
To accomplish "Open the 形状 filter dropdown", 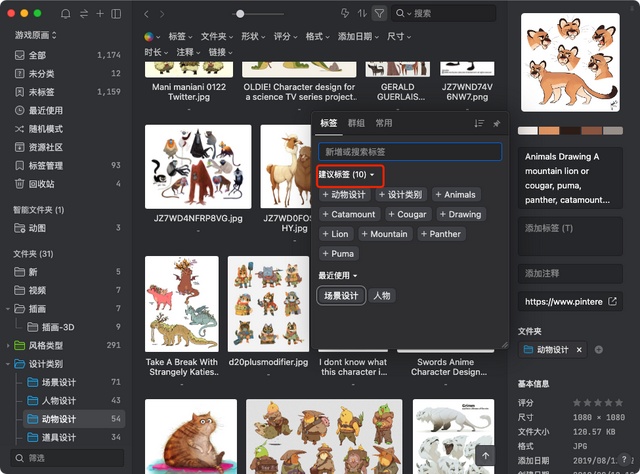I will (253, 37).
